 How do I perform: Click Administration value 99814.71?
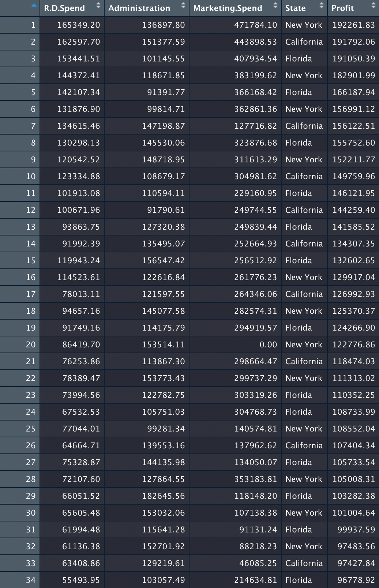click(166, 109)
